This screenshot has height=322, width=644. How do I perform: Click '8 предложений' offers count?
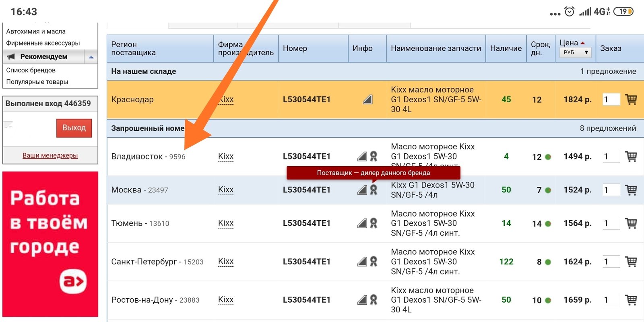[x=608, y=128]
